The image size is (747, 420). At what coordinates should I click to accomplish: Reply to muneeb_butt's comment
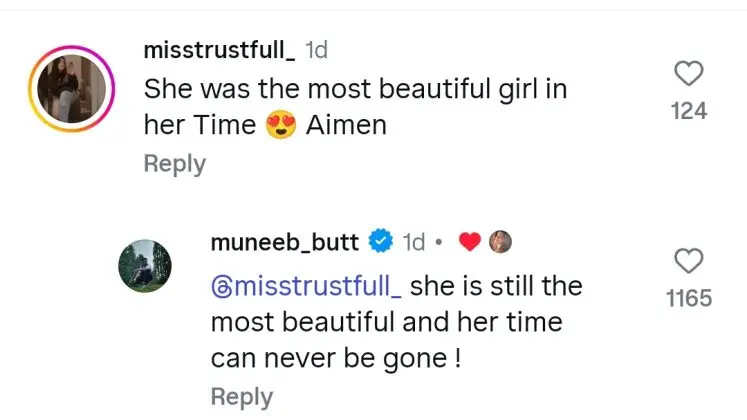(x=243, y=396)
